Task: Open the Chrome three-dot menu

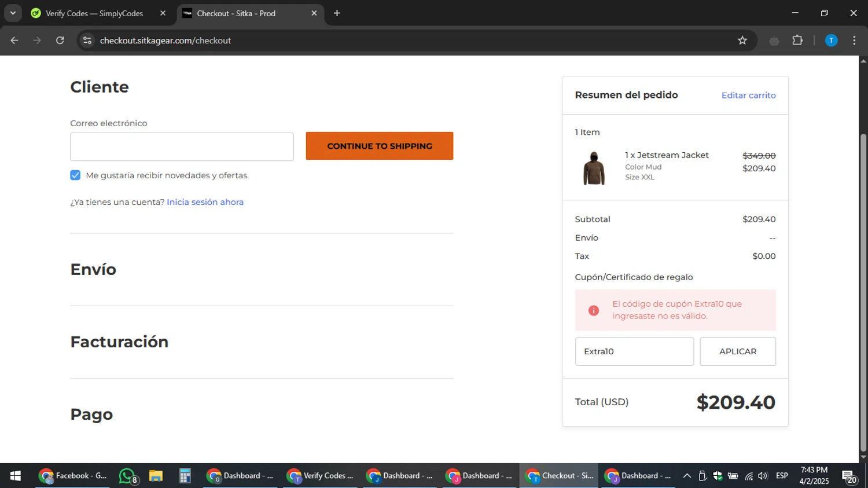Action: (854, 41)
